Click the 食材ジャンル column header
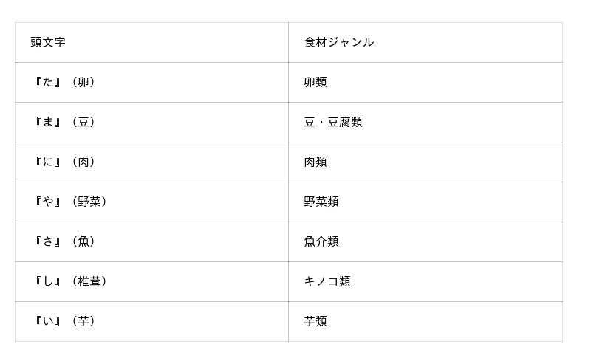 tap(338, 42)
